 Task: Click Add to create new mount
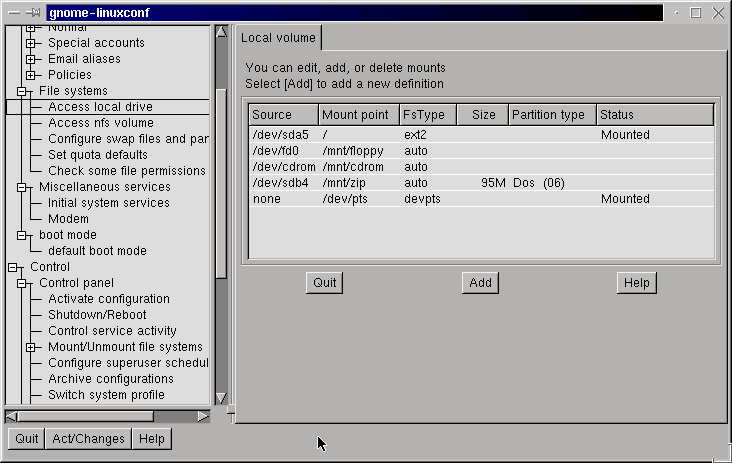pyautogui.click(x=480, y=283)
